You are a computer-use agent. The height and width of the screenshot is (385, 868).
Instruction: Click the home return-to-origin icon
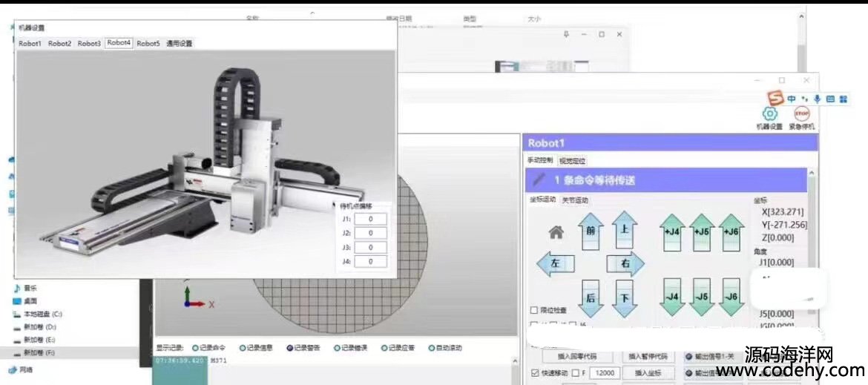click(x=556, y=232)
